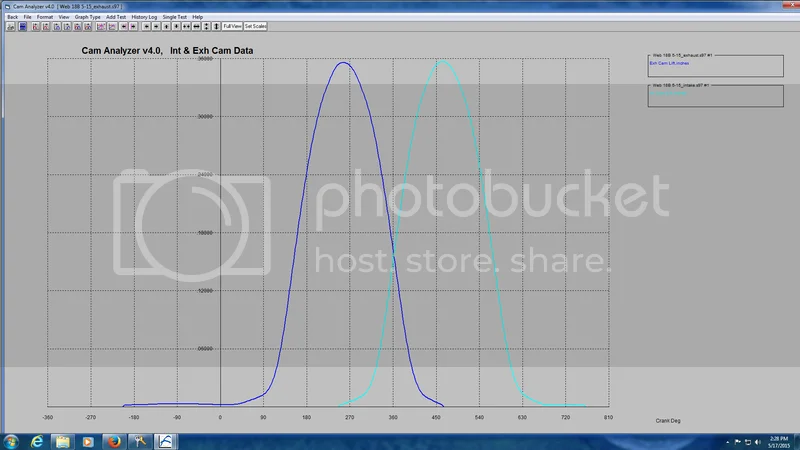
Task: Open the Help menu
Action: [x=197, y=17]
